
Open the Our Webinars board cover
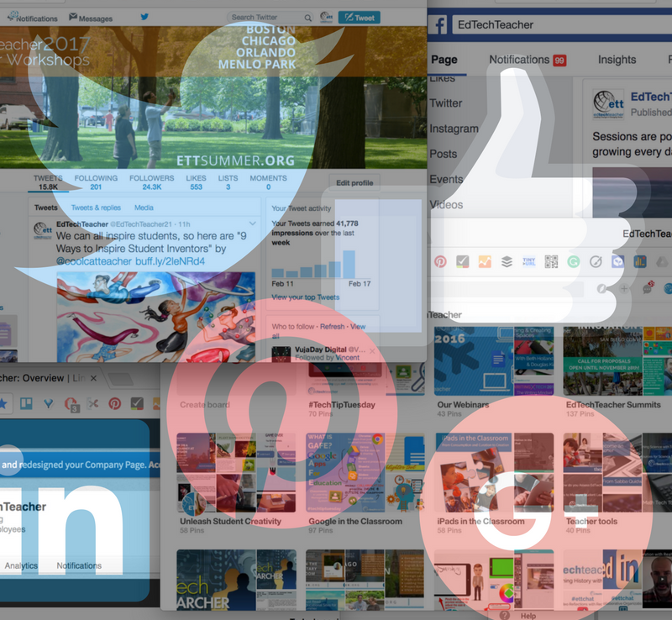coord(494,361)
